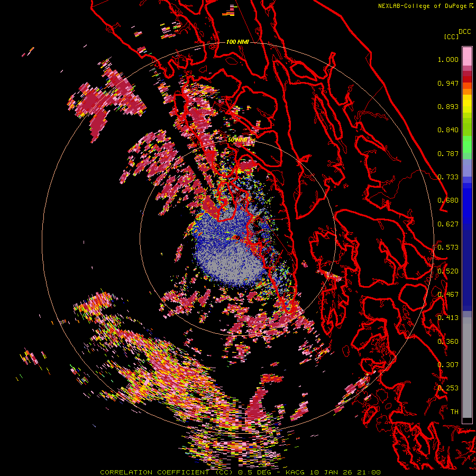Pick the lavender color bar segment near 0.733
The image size is (476, 476).
tap(467, 168)
